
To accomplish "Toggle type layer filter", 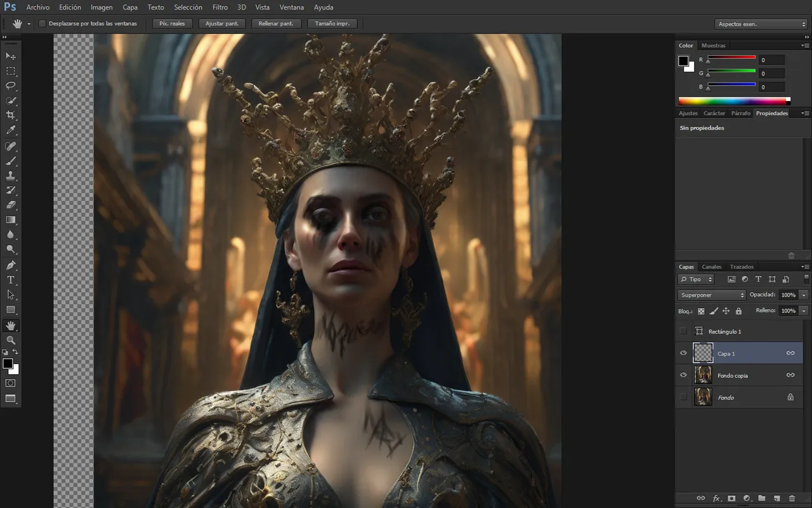I will pos(758,279).
